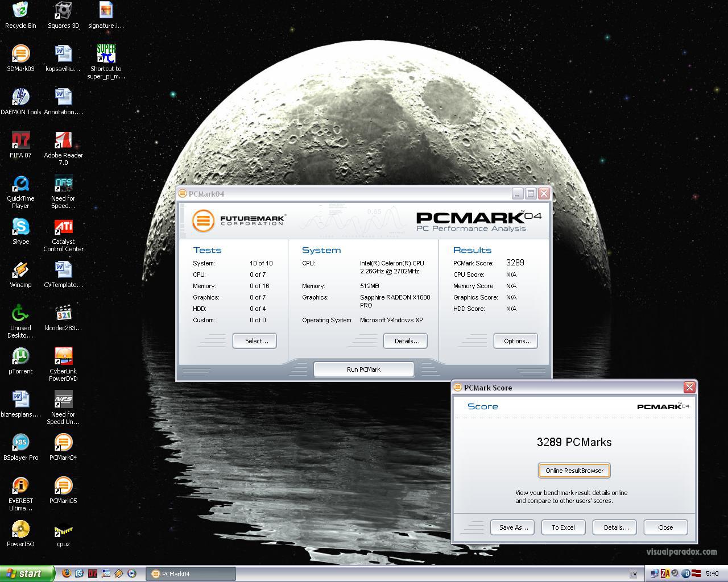This screenshot has width=728, height=582.
Task: Open the Windows Start menu
Action: coord(27,573)
